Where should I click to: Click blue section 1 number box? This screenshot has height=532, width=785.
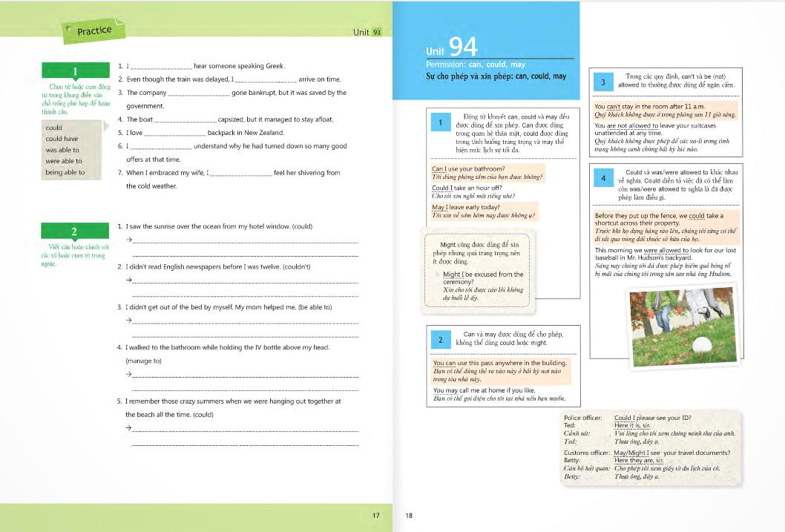point(440,123)
